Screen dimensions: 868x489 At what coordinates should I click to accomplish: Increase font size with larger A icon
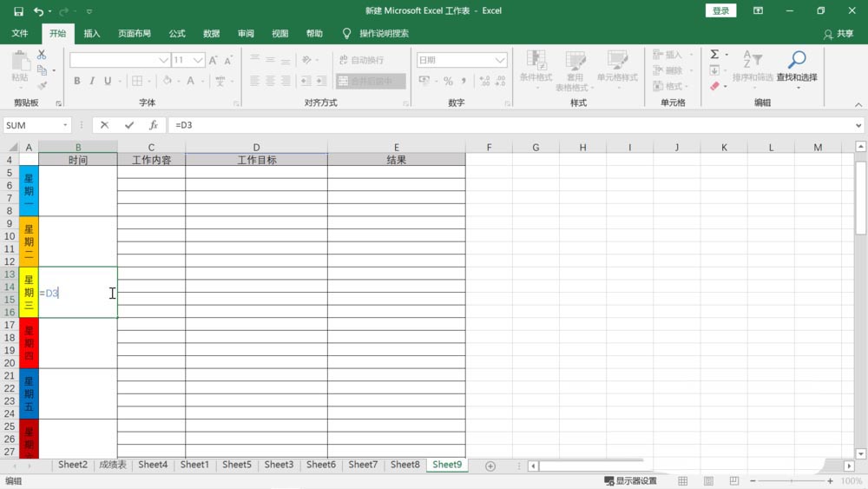(214, 60)
